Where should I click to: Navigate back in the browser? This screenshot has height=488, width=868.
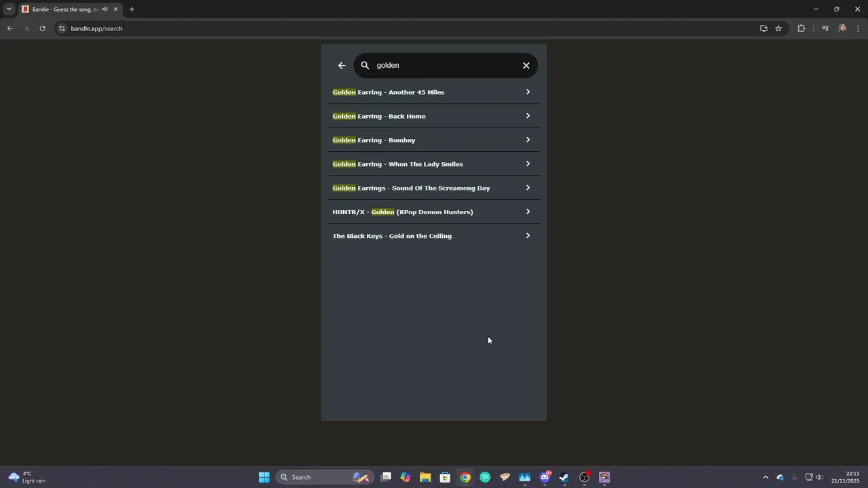coord(9,28)
